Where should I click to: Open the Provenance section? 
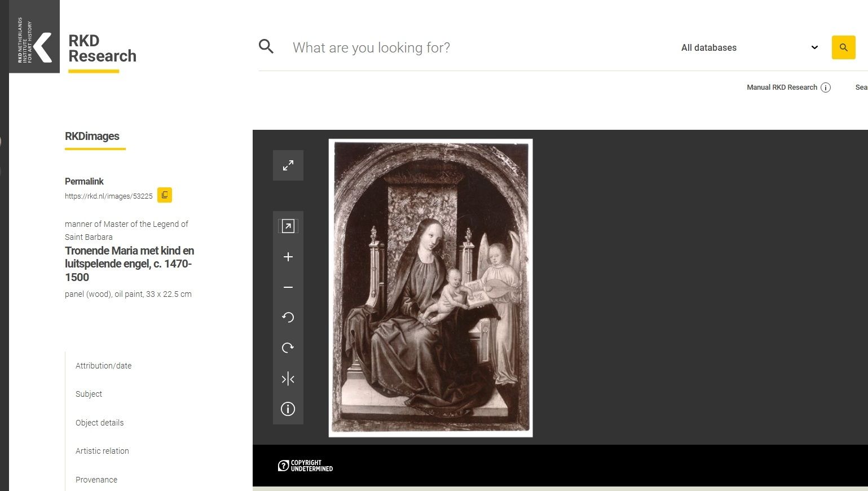click(96, 480)
